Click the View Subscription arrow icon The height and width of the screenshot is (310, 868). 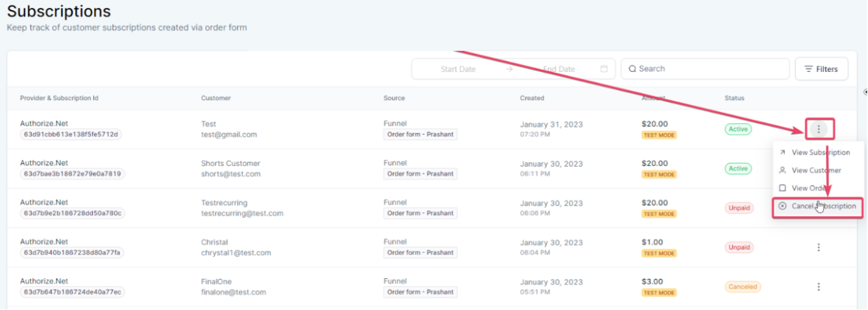tap(782, 152)
